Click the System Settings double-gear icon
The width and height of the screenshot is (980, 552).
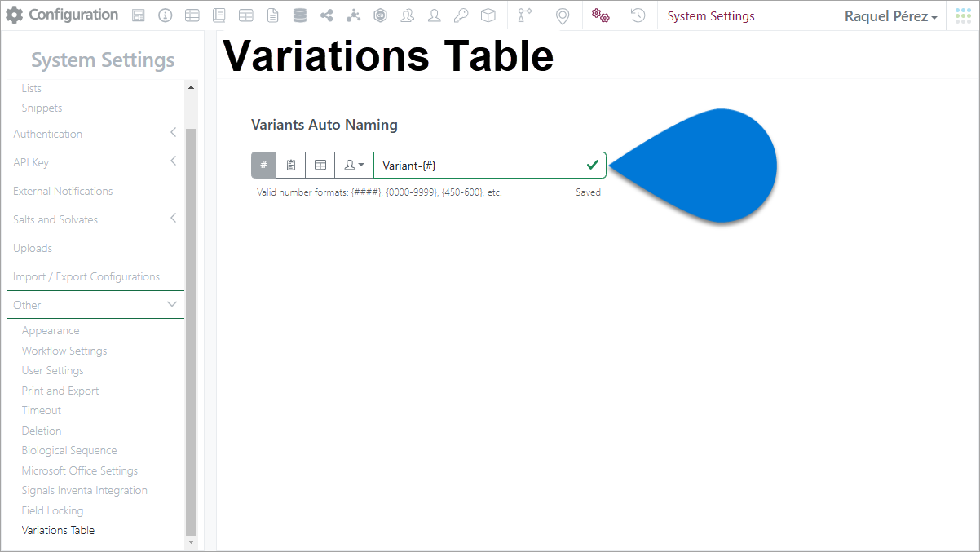[601, 15]
